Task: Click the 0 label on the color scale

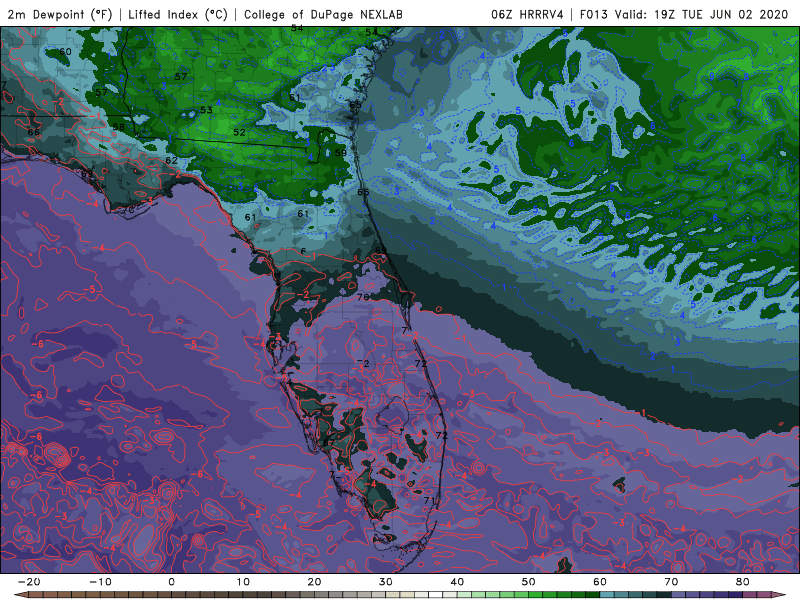Action: pos(171,582)
